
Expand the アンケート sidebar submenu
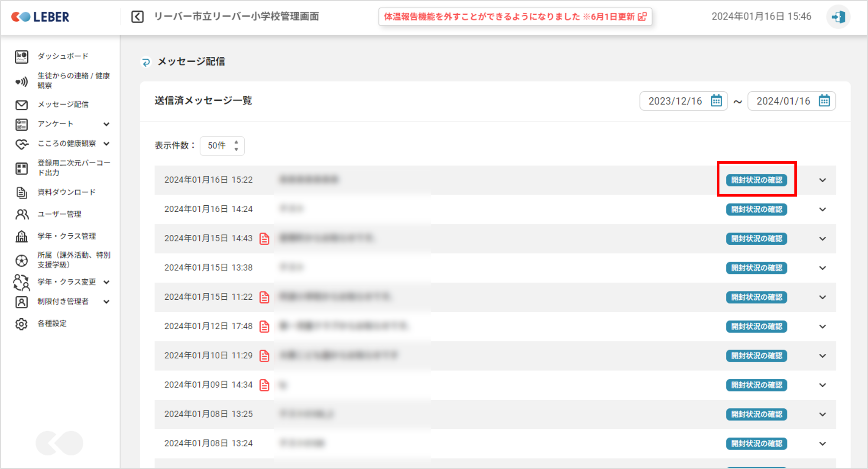coord(107,124)
